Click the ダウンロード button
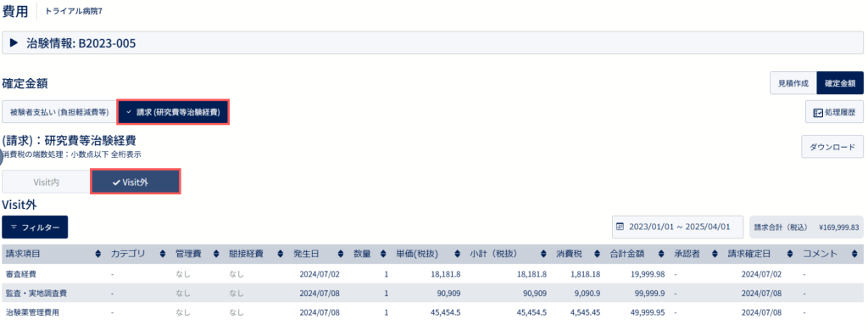Screen dimensions: 868x331 [832, 147]
